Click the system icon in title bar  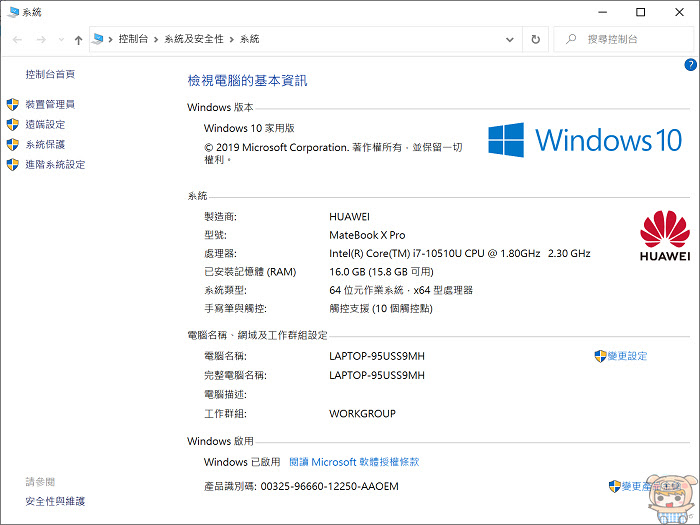(13, 12)
